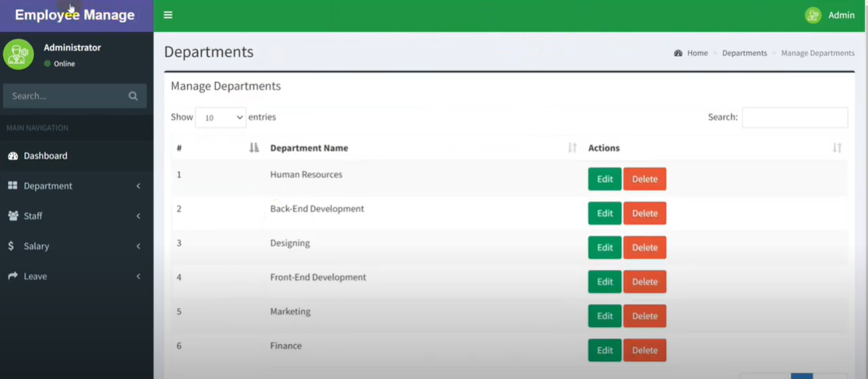
Task: Click the Admin user avatar in header
Action: (813, 15)
